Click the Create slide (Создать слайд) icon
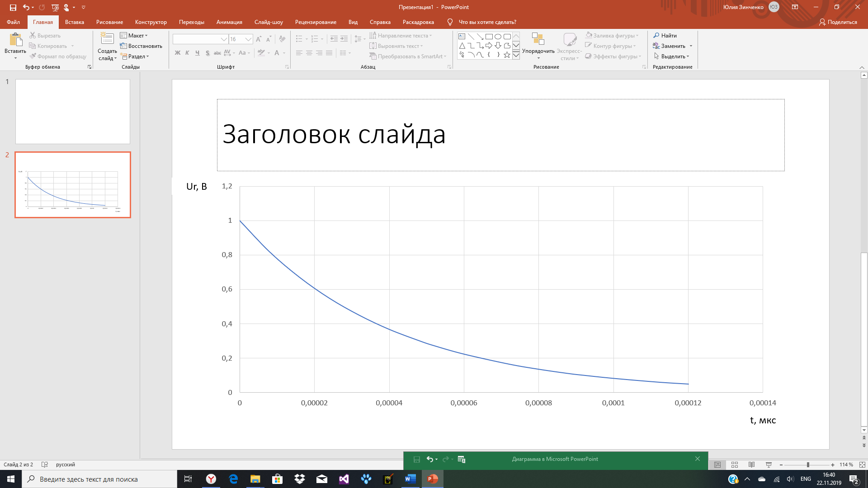 point(107,38)
